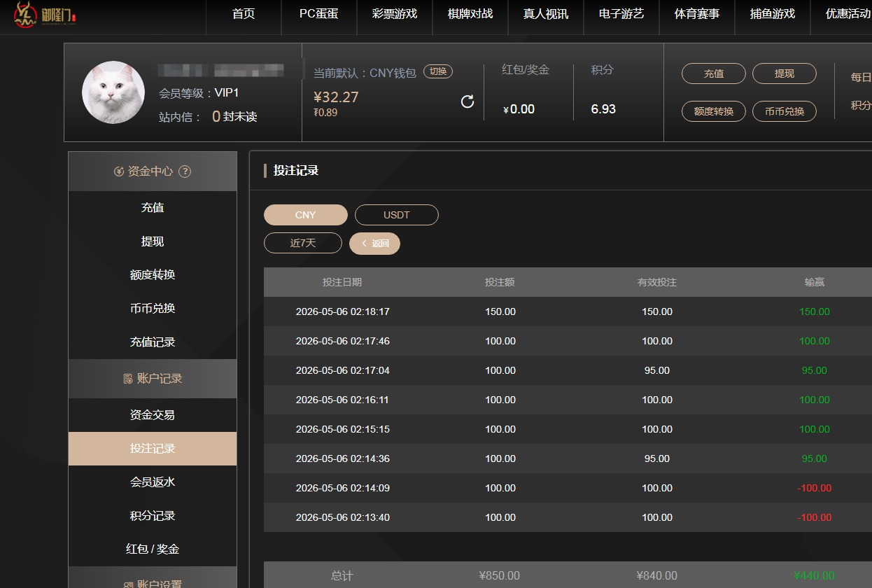Click the 额度转换 header button

[x=714, y=111]
